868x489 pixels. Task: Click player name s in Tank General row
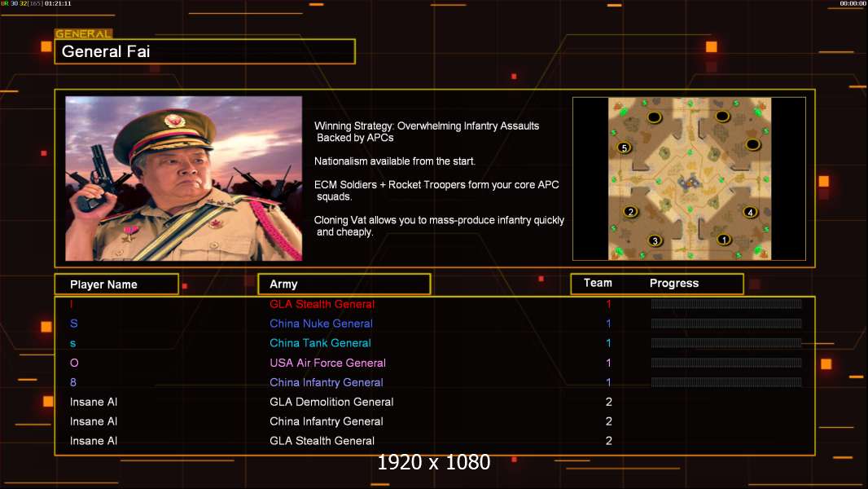click(73, 344)
